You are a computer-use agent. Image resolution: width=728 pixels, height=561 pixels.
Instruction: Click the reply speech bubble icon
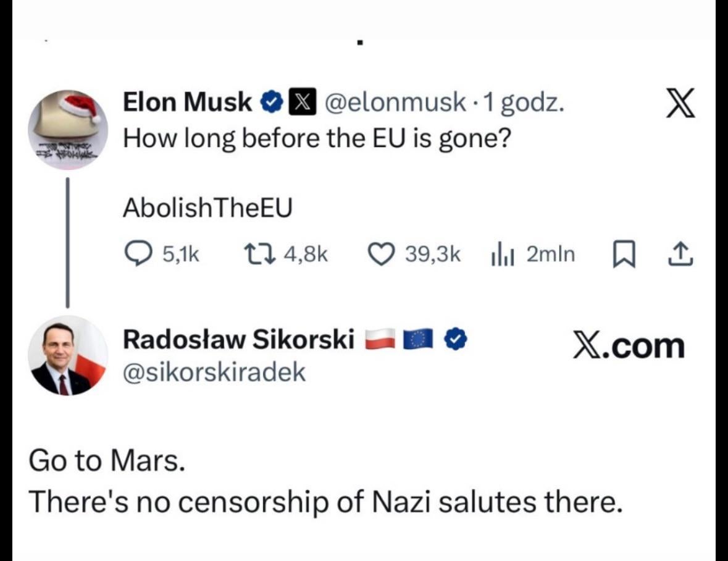(x=135, y=253)
